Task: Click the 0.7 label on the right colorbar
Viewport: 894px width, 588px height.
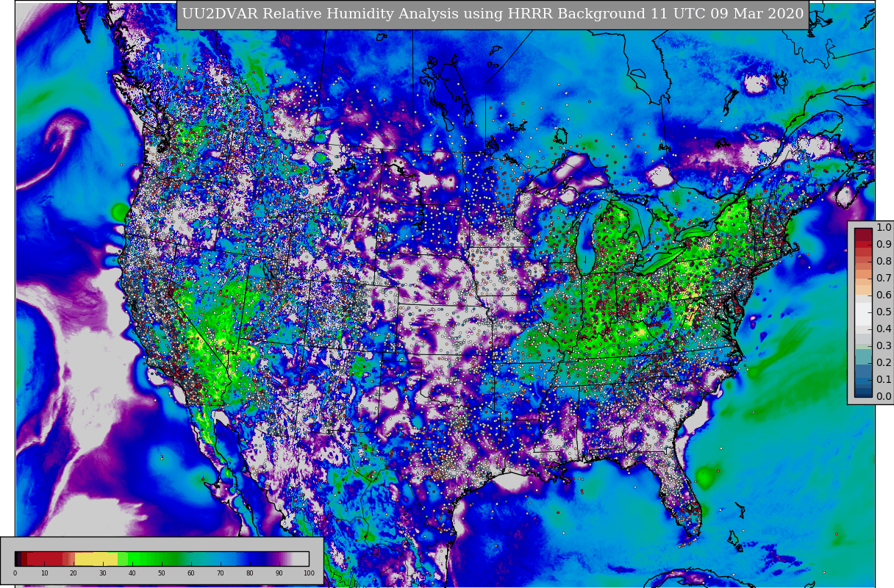Action: [884, 279]
